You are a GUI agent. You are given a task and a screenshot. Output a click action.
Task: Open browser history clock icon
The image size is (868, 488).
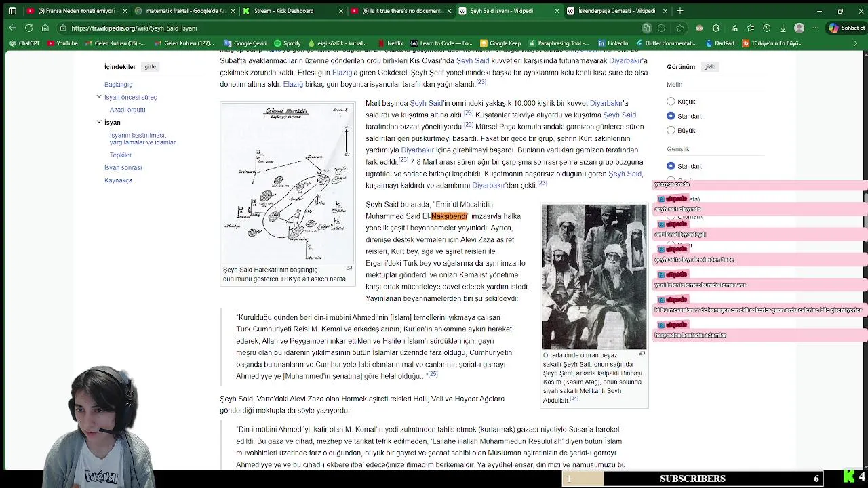click(766, 28)
